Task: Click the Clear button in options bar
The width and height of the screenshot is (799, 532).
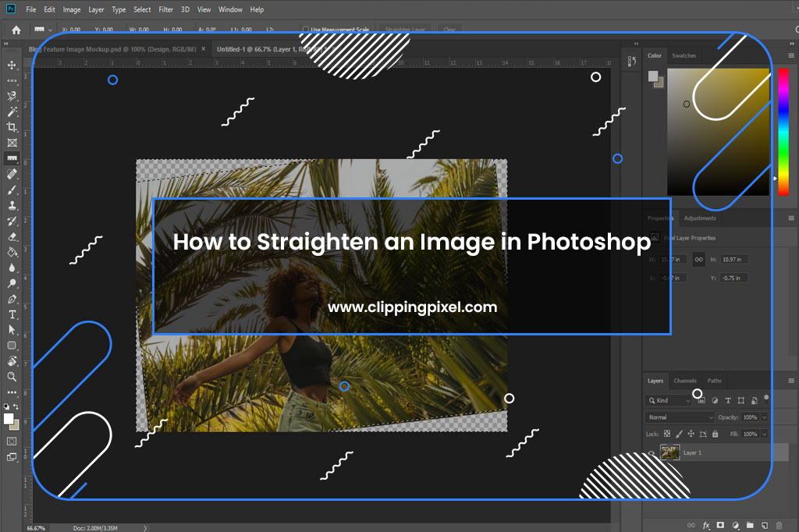Action: (x=450, y=29)
